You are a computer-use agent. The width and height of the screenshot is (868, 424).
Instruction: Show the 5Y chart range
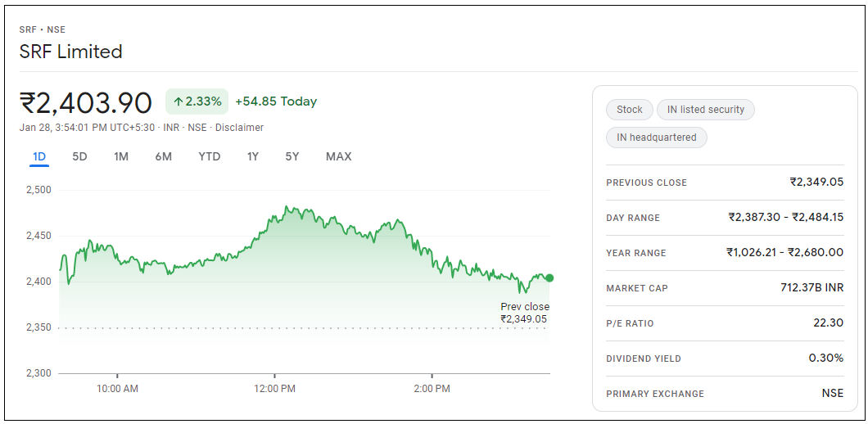(292, 156)
